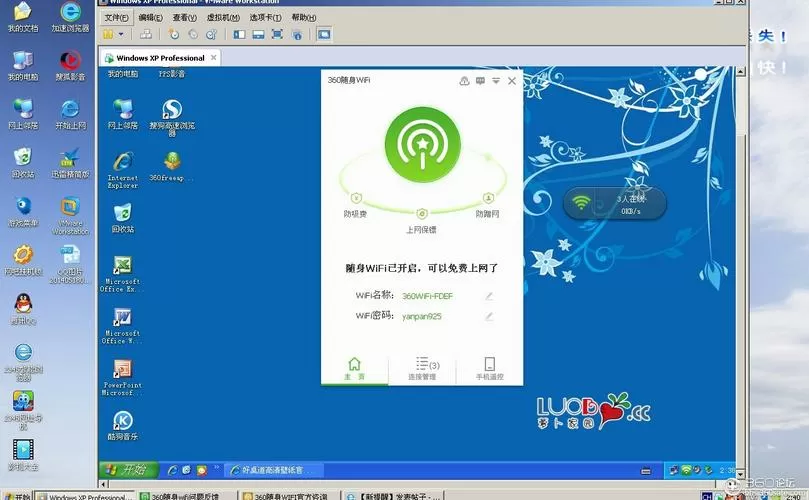Open the 虚拟机(M) menu
This screenshot has height=500, width=809.
(x=223, y=18)
